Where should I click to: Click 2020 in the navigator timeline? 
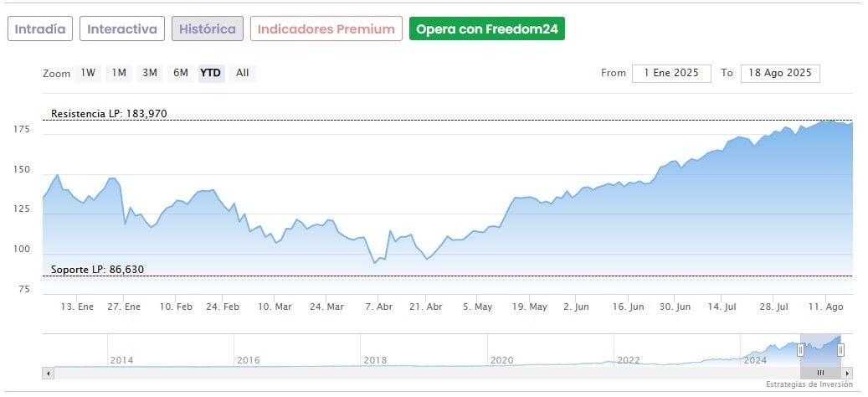tap(501, 360)
